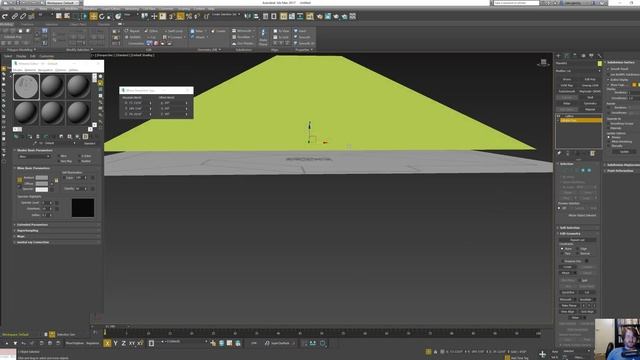Image resolution: width=640 pixels, height=360 pixels.
Task: Click the Align tool in main toolbar
Action: pos(256,16)
